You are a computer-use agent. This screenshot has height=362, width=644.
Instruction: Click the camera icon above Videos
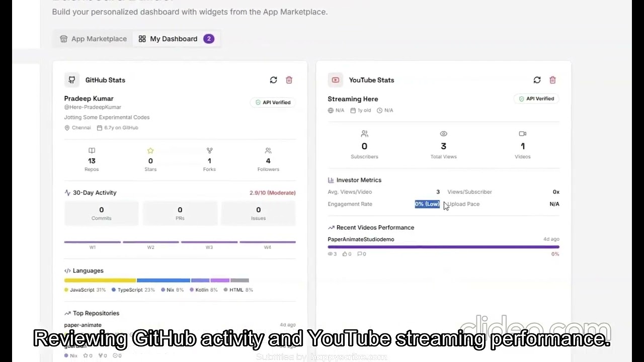(523, 134)
